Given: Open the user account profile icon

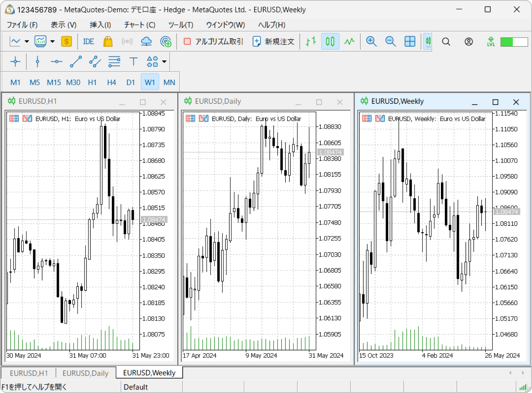Looking at the screenshot, I should point(469,42).
